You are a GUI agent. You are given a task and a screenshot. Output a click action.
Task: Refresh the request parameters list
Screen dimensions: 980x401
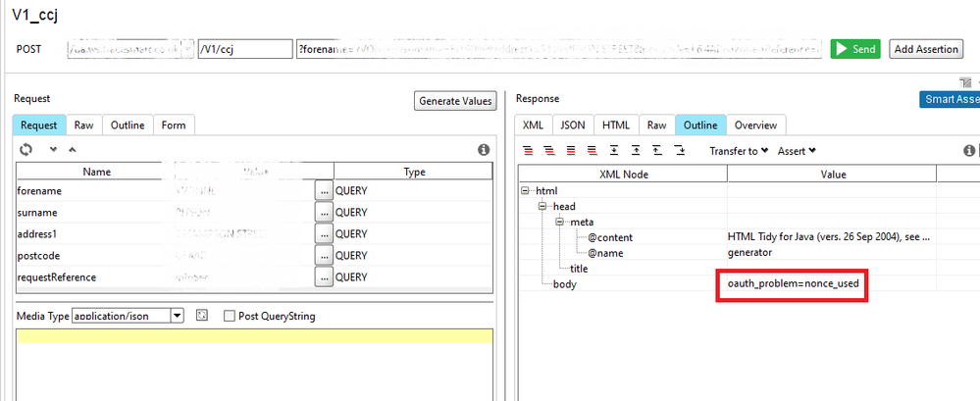click(x=26, y=149)
